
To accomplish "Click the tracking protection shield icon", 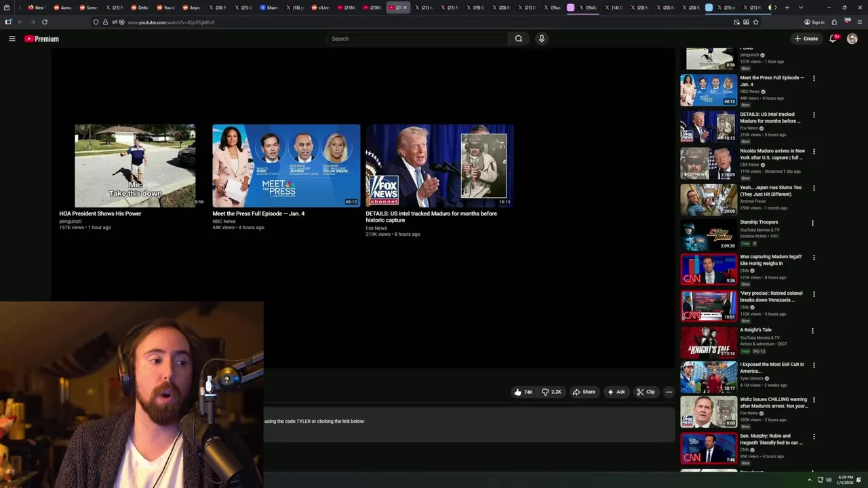I will [96, 22].
